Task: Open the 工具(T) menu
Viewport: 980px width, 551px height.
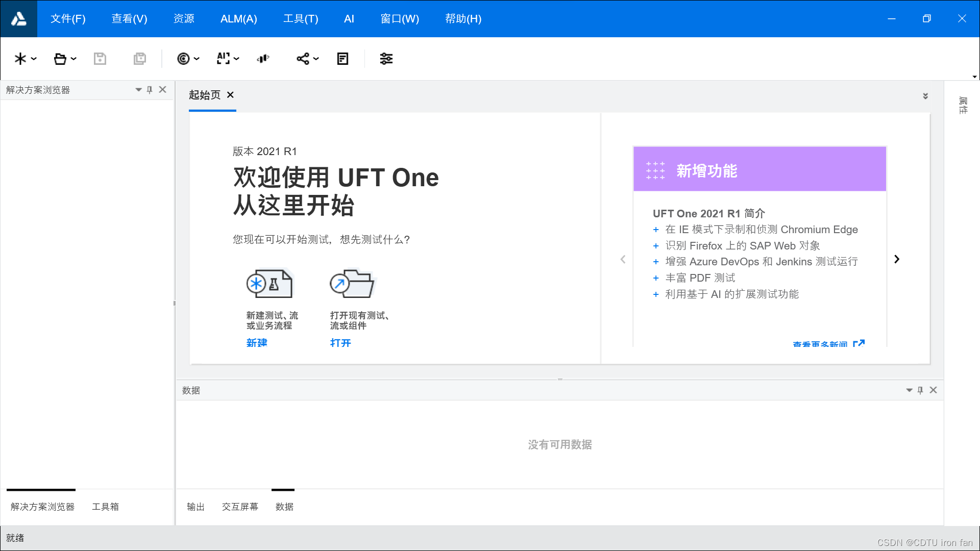Action: 301,18
